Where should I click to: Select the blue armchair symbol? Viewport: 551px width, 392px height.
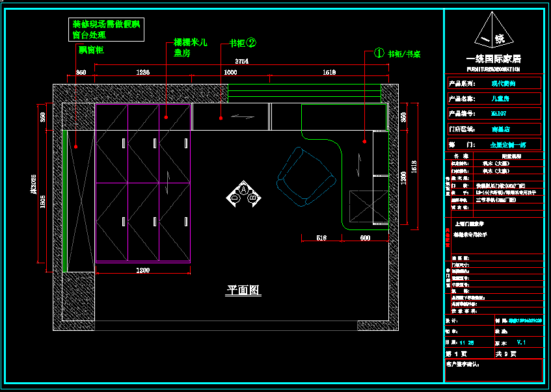tap(307, 177)
